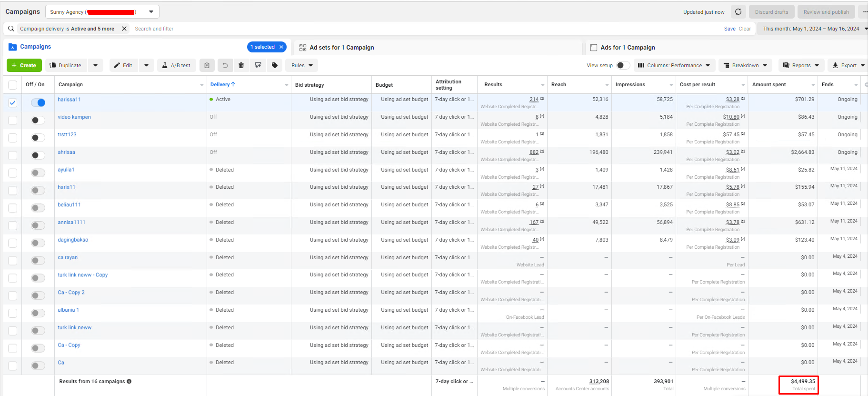The width and height of the screenshot is (868, 396).
Task: Expand the Duplicate options arrow
Action: click(x=95, y=65)
